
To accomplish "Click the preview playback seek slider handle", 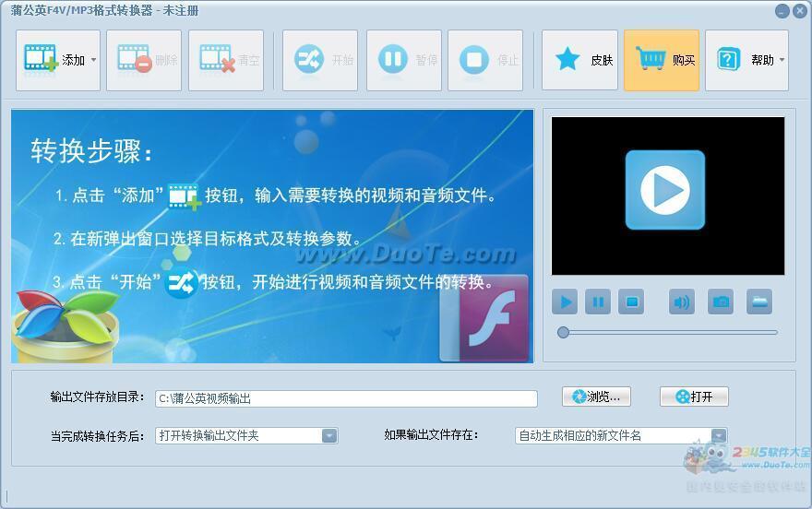I will (x=563, y=332).
